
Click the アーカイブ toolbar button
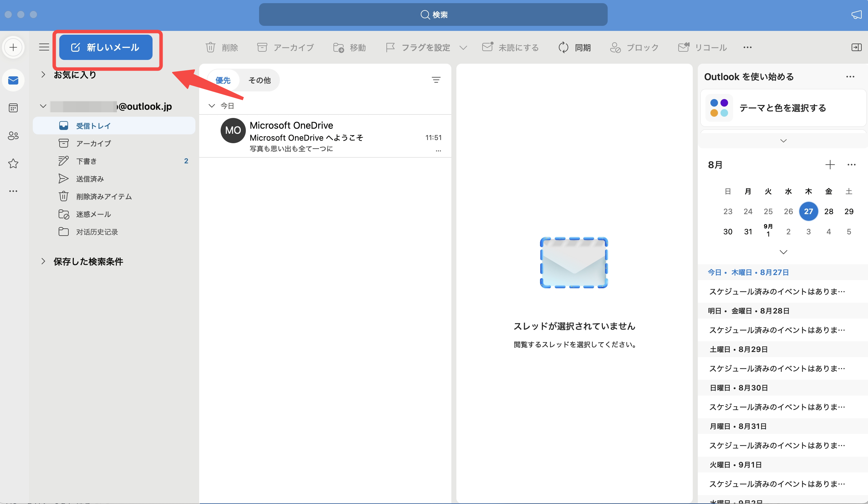[x=286, y=47]
